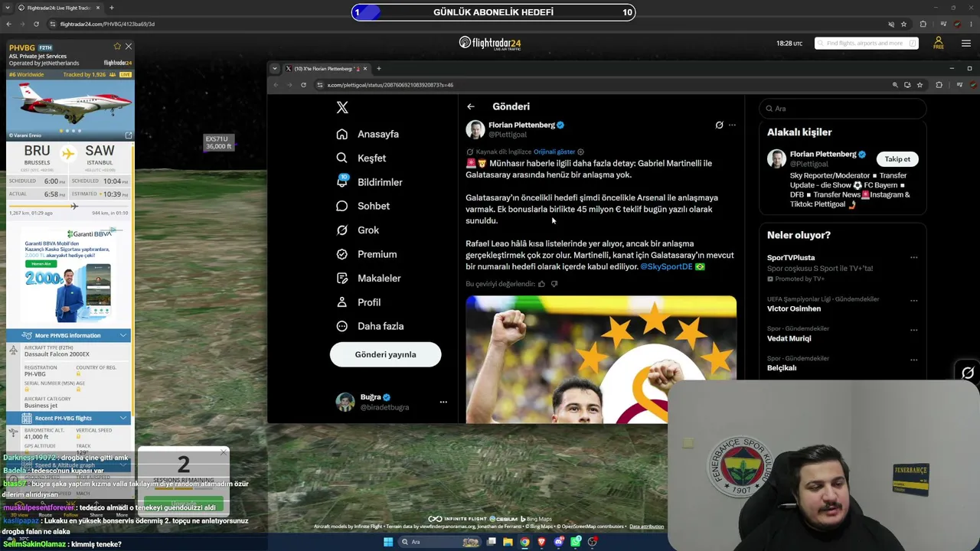Open a new tab in the Flightradar24 browser
Viewport: 980px width, 551px height.
pos(111,8)
